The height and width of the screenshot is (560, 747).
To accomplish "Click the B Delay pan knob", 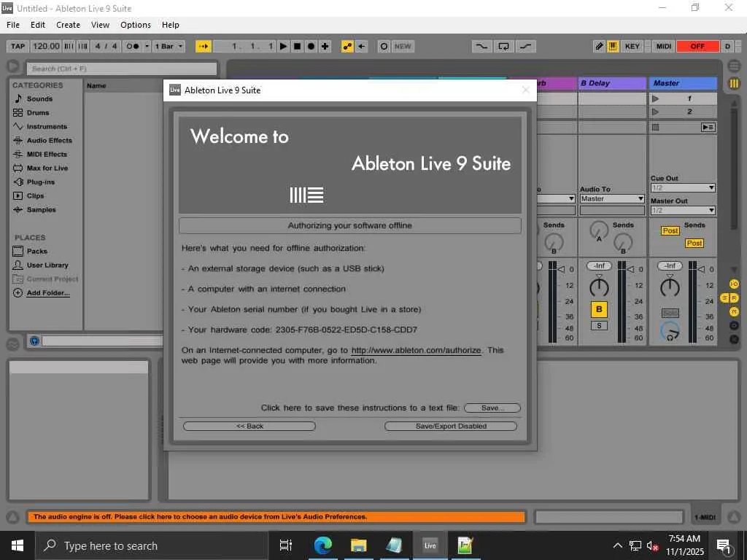I will 599,287.
